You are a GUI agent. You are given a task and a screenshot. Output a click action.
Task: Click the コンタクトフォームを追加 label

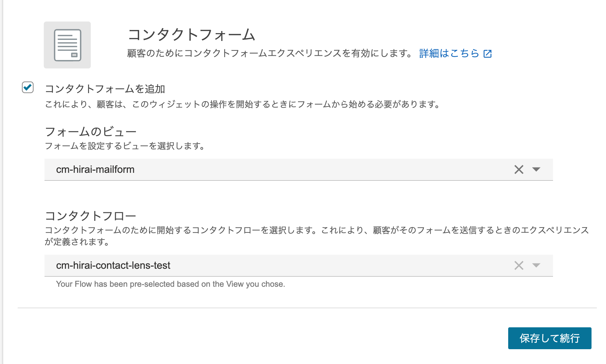point(105,89)
